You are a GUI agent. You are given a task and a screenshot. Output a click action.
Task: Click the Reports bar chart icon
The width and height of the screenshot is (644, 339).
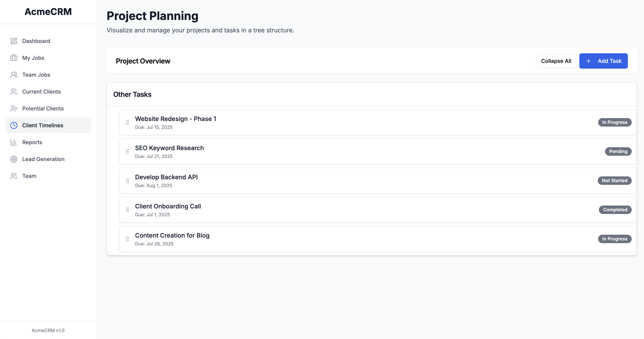[14, 142]
